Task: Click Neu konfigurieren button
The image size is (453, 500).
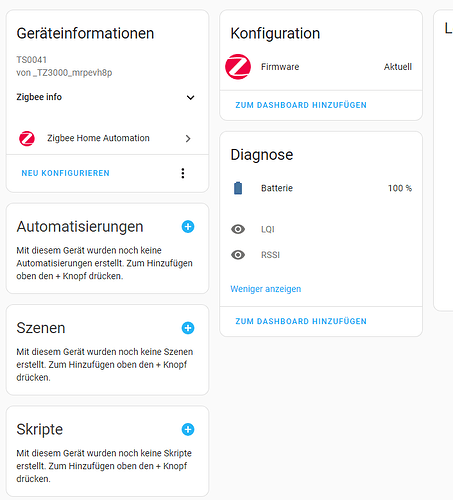Action: pos(65,173)
